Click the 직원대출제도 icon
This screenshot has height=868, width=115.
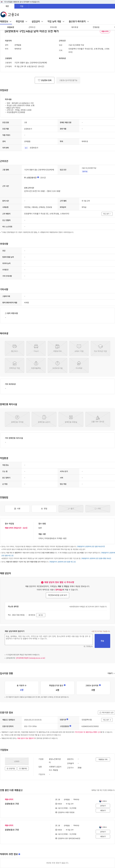(36, 365)
